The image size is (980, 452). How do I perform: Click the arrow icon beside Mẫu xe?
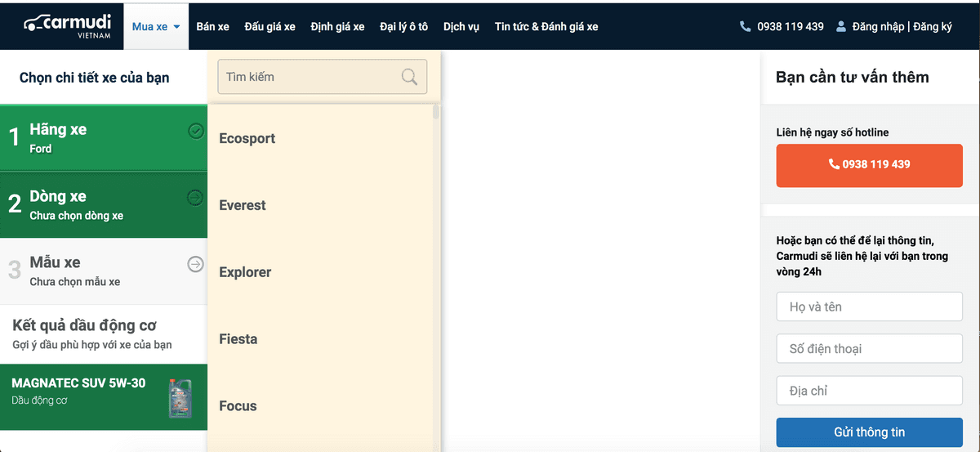(x=195, y=263)
